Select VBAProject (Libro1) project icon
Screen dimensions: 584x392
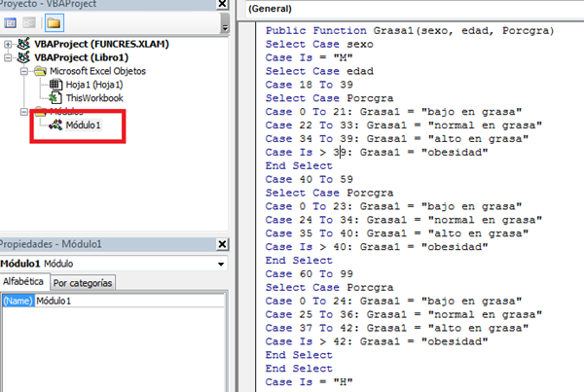[23, 57]
